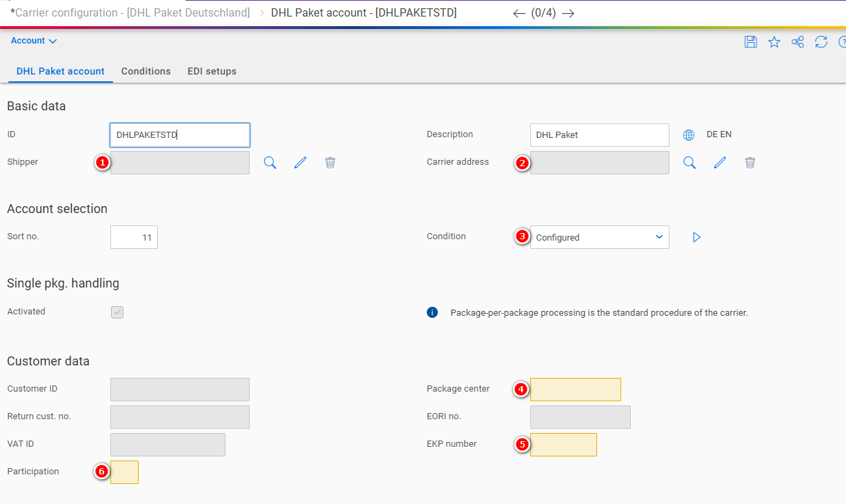Focus the ID field DHLPAKETSTD
846x504 pixels.
(180, 135)
